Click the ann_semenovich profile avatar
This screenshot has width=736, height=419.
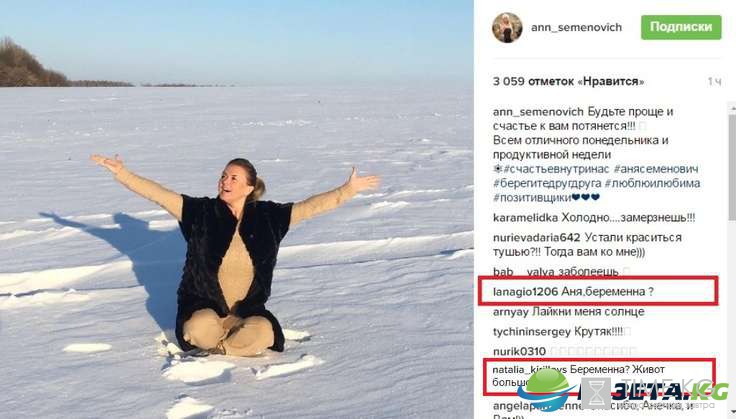tap(507, 28)
